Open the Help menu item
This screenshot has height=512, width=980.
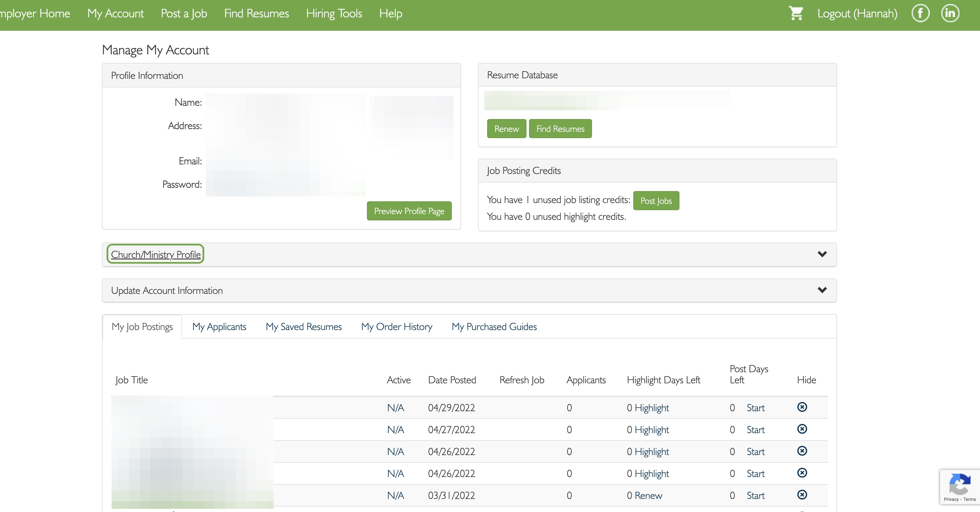(391, 13)
